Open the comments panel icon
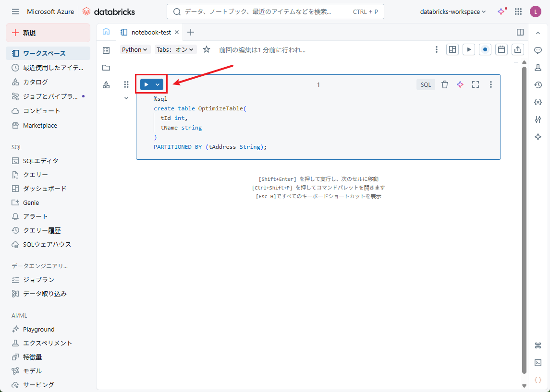The height and width of the screenshot is (392, 550). tap(538, 50)
